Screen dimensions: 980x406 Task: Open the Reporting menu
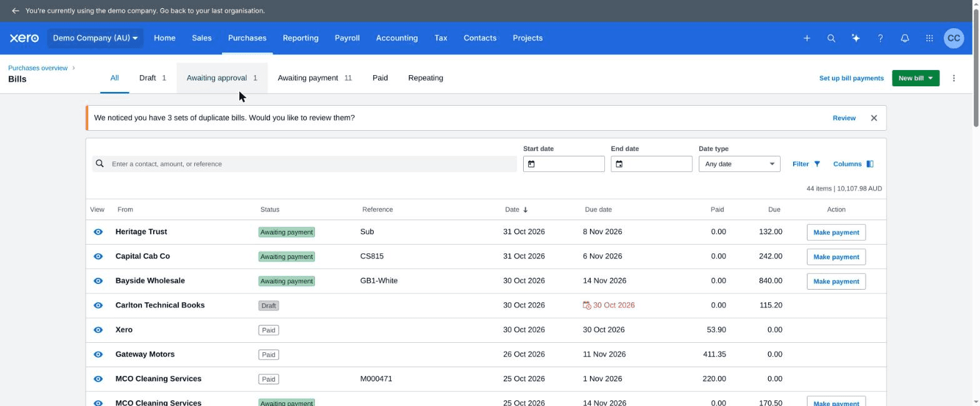click(301, 38)
